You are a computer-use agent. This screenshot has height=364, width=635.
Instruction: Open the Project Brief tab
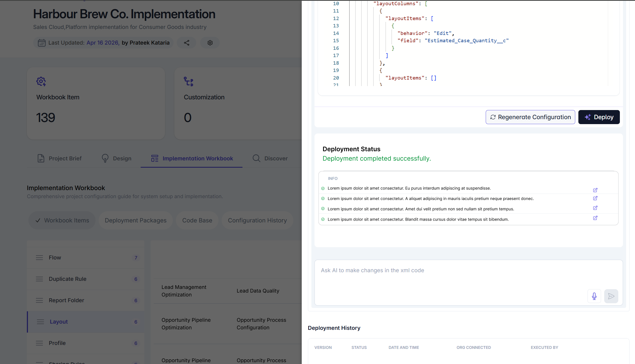tap(59, 158)
